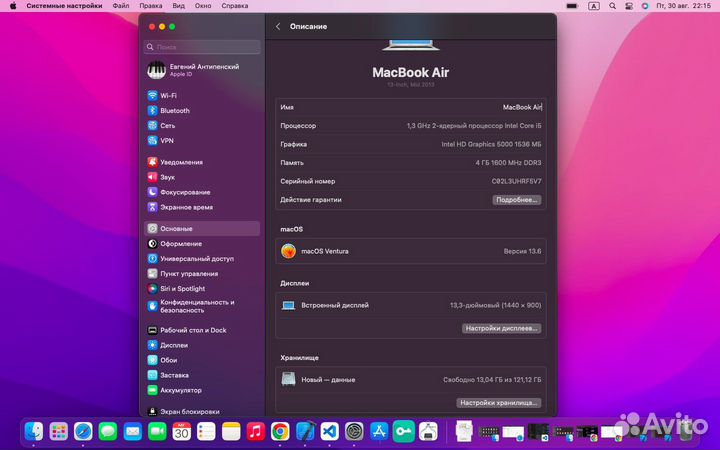Click System Settings icon in the Dock

[354, 431]
